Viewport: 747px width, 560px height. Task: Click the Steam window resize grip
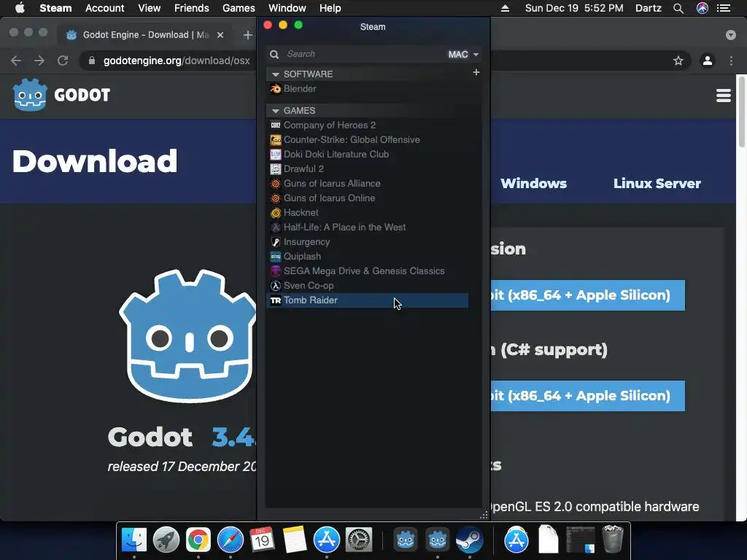[484, 515]
